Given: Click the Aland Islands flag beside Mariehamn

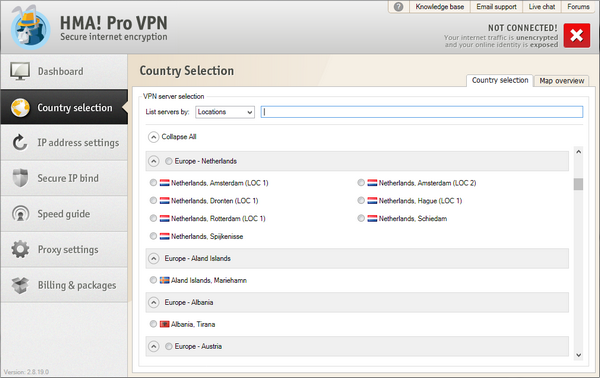Looking at the screenshot, I should coord(165,280).
